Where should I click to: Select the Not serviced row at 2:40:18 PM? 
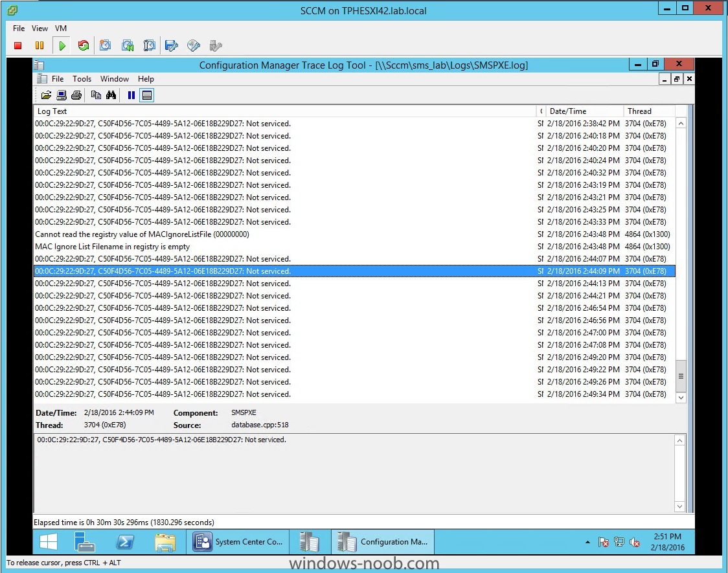(355, 136)
